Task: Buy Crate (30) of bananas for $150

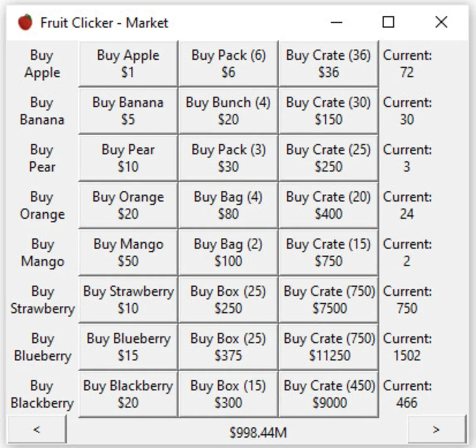Action: pyautogui.click(x=328, y=111)
